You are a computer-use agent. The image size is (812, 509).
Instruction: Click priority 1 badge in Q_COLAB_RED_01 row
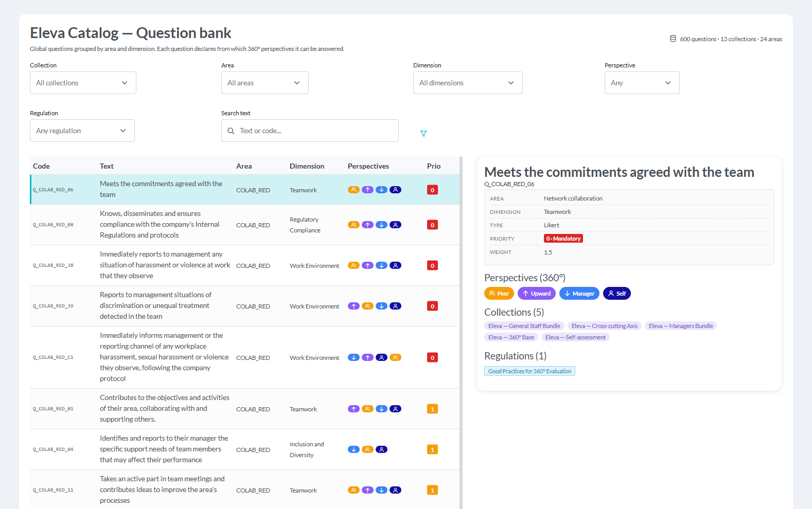pos(432,409)
